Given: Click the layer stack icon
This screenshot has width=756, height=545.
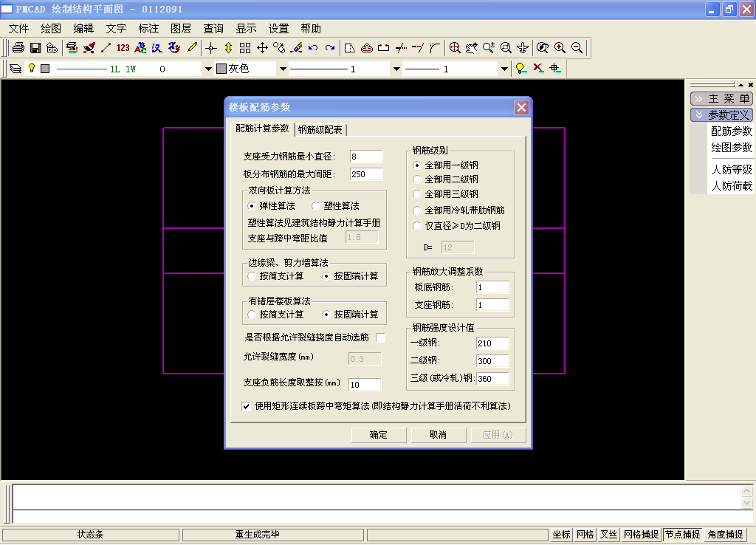Looking at the screenshot, I should click(16, 69).
